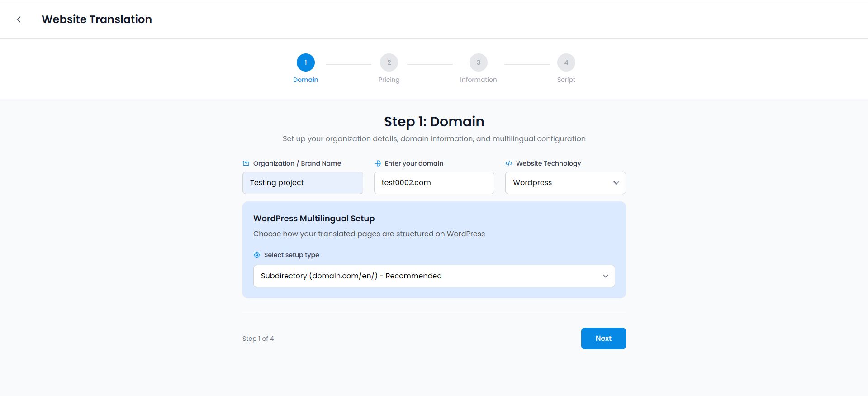Click the chevron on the Subdirectory setup dropdown
868x396 pixels.
[605, 276]
